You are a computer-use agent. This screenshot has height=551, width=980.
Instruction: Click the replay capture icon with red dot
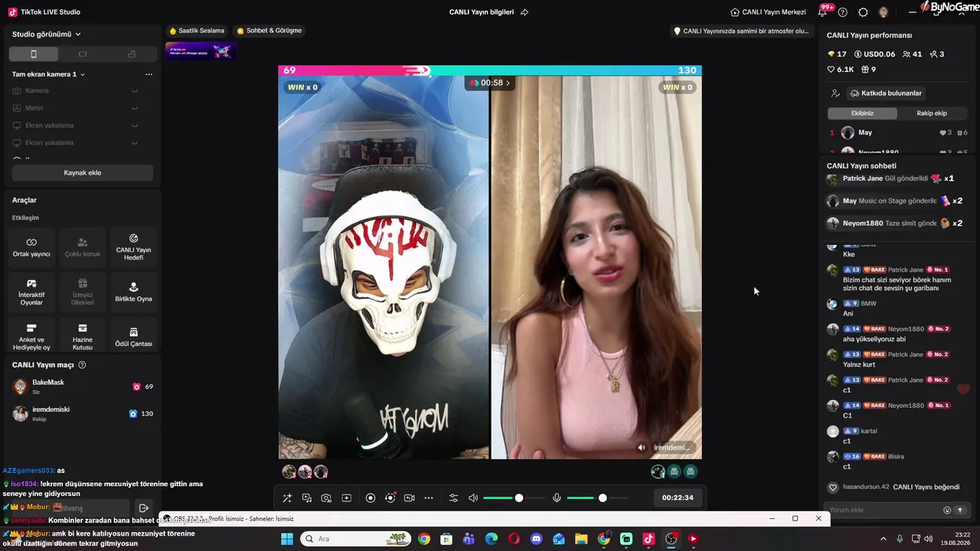(390, 498)
